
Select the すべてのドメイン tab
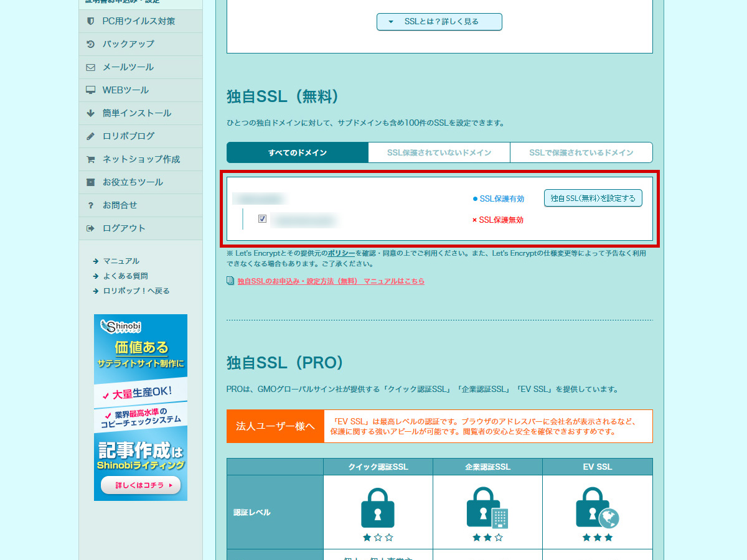point(298,152)
